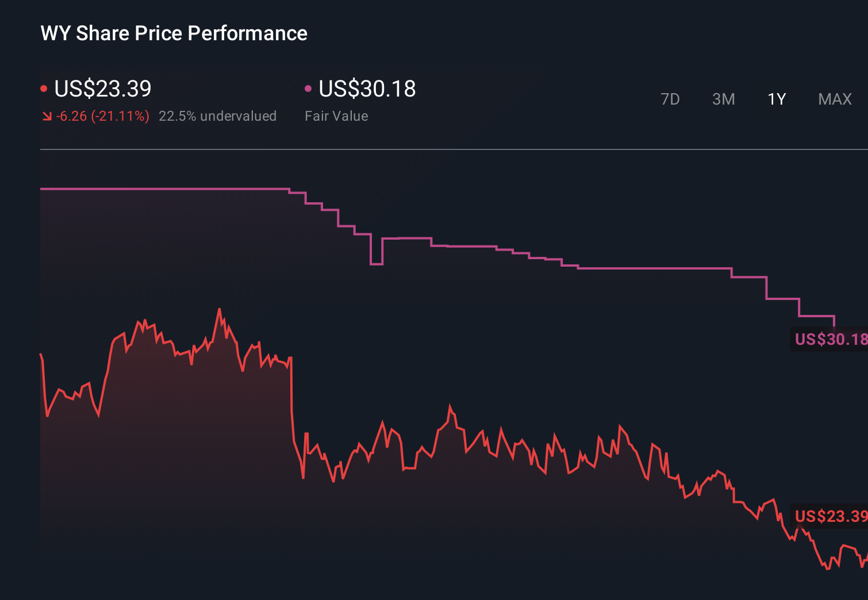The image size is (868, 600).
Task: Click the -6.26 (-21.11%) change figure
Action: (102, 116)
